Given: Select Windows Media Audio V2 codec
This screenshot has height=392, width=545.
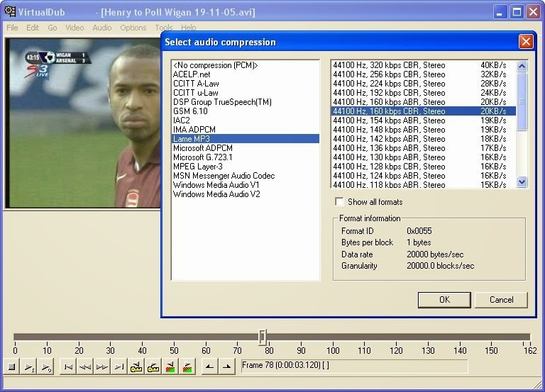Looking at the screenshot, I should coord(246,194).
